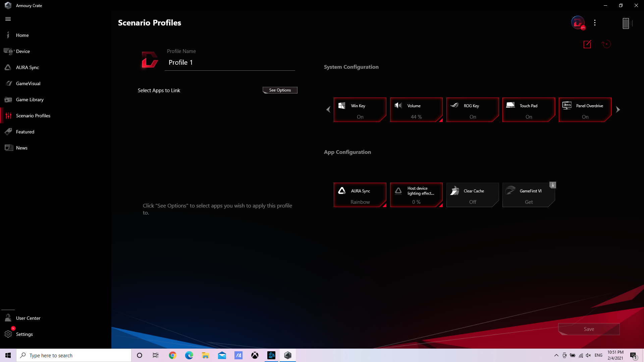Click the device phone icon at top right
This screenshot has width=644, height=362.
pos(626,23)
